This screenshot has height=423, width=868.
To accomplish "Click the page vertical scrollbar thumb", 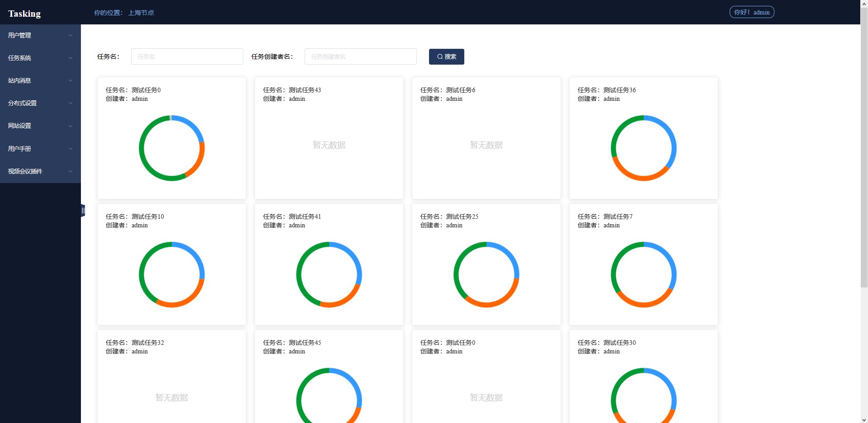I will [x=864, y=147].
